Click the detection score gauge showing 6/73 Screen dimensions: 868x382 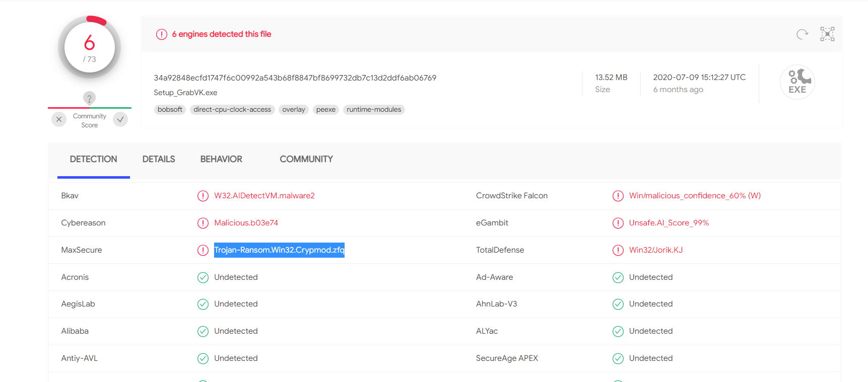pyautogui.click(x=90, y=48)
